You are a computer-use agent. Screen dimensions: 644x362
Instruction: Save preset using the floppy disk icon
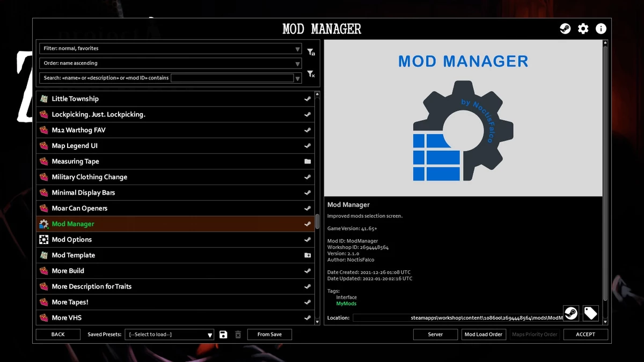223,335
